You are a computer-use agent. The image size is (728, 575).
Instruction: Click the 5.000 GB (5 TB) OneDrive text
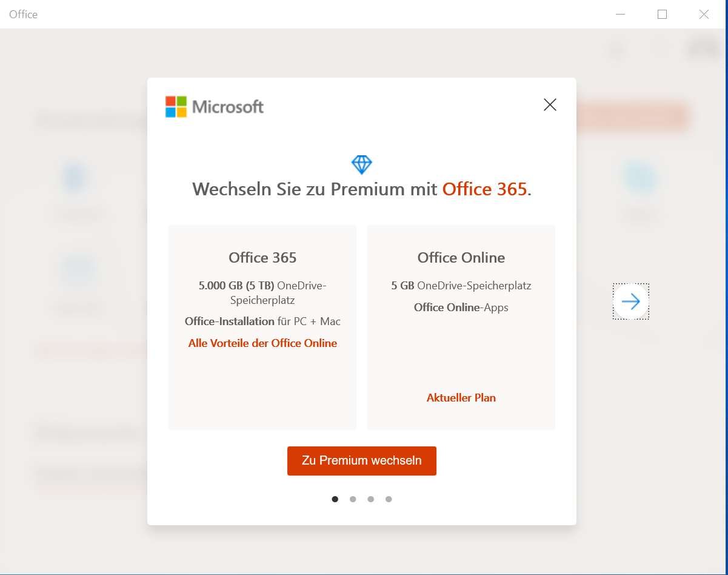coord(262,292)
